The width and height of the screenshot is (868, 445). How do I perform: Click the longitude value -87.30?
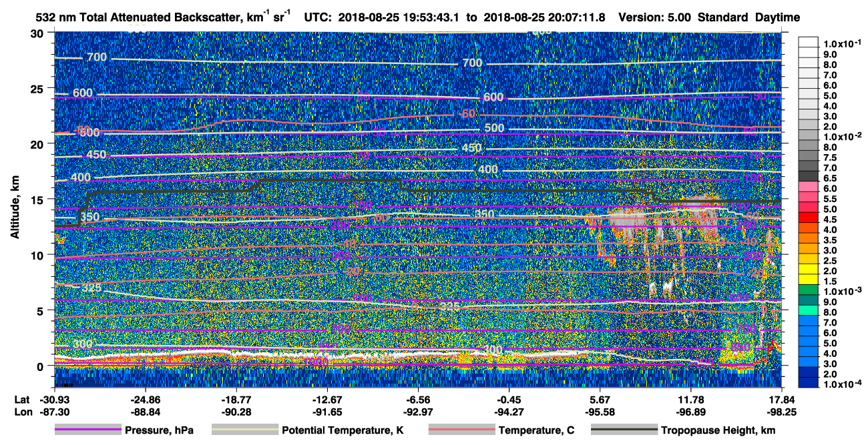coord(54,412)
